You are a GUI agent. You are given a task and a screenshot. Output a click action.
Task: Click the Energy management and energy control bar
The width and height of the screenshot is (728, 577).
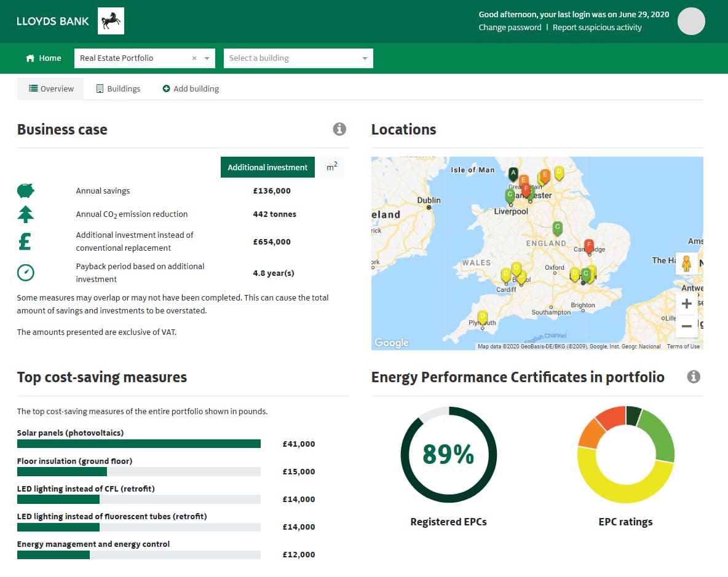[x=139, y=555]
